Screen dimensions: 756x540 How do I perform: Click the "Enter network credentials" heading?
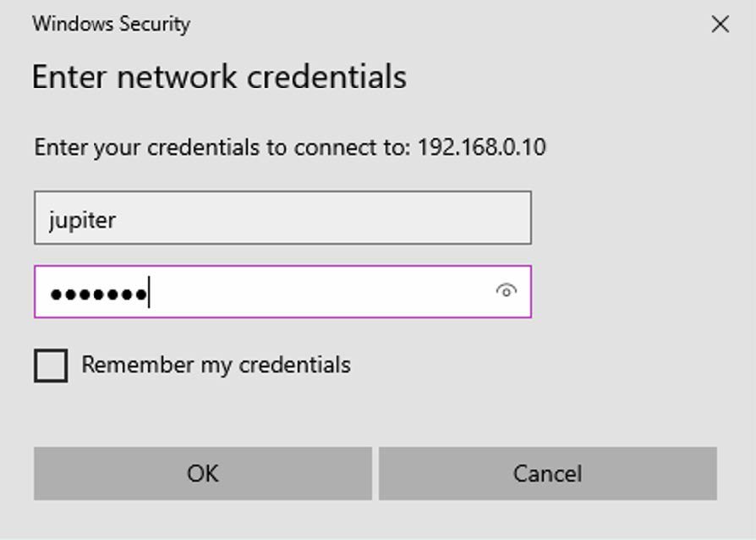[x=219, y=77]
